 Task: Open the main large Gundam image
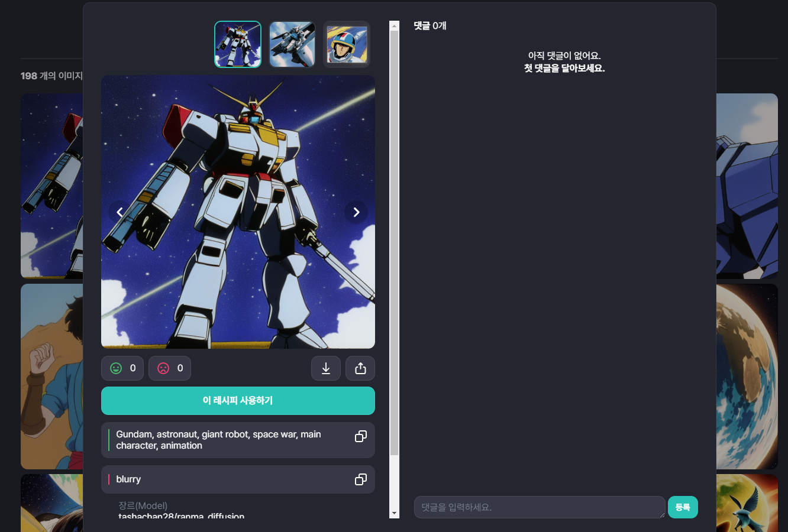tap(238, 212)
